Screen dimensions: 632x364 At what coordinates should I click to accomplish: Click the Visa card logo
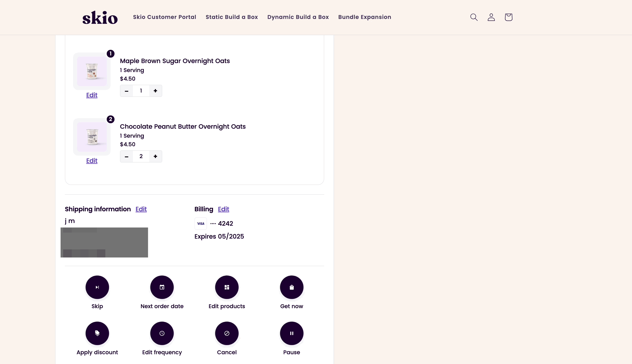pos(201,224)
